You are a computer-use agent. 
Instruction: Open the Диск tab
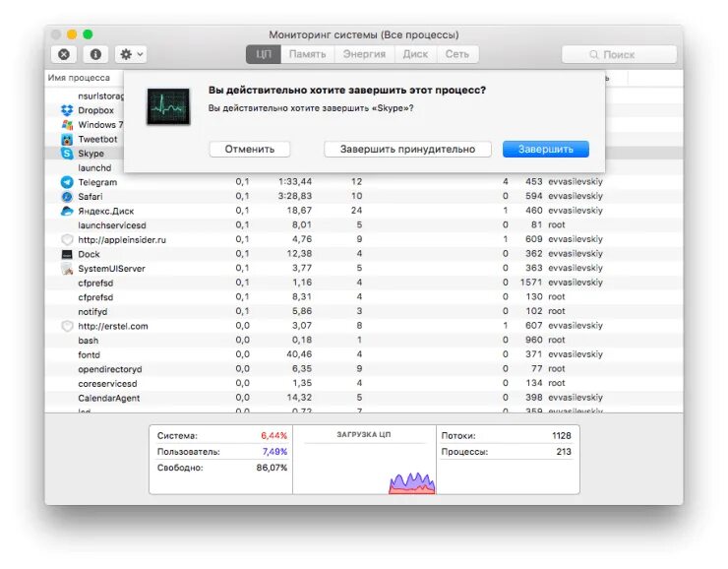pyautogui.click(x=415, y=54)
